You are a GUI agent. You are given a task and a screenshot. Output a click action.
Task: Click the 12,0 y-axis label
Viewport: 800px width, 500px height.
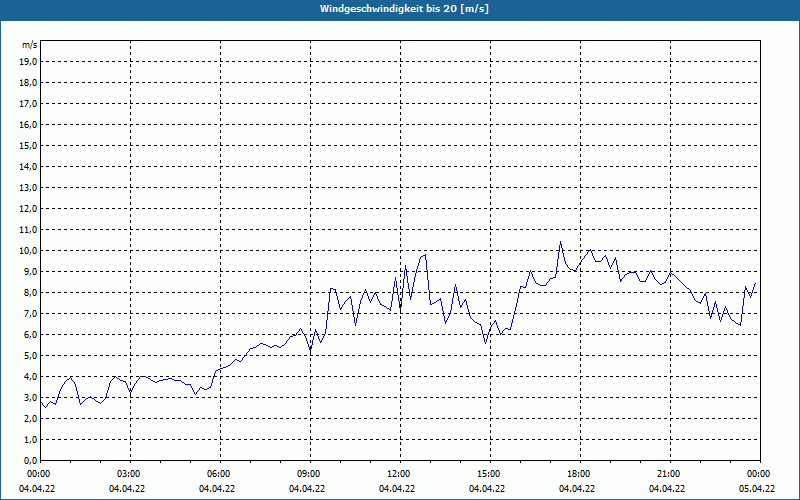[x=28, y=209]
